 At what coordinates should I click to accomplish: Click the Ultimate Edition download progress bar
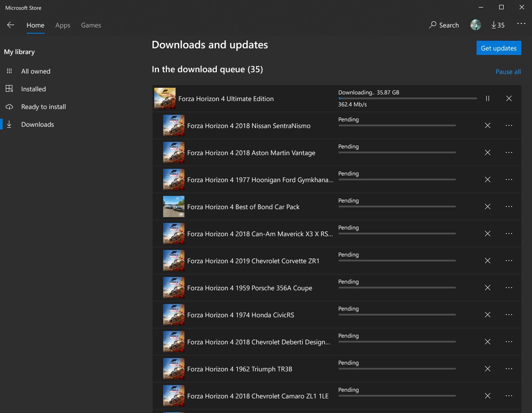(407, 98)
